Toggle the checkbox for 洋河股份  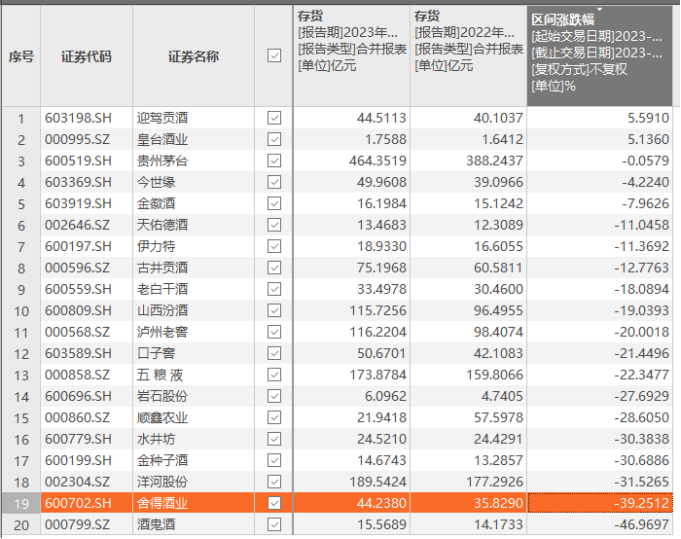click(x=274, y=482)
